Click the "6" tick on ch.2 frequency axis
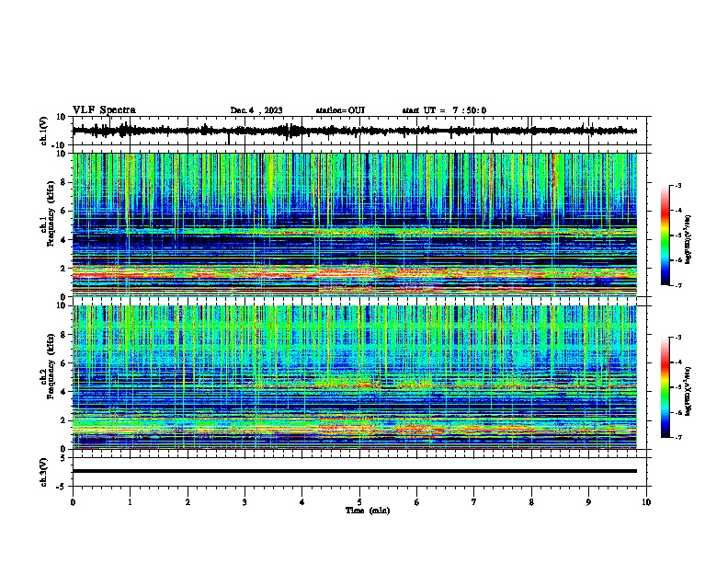 click(x=63, y=363)
